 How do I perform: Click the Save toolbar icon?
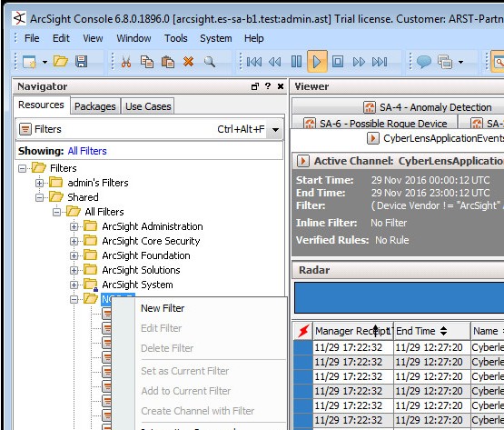[81, 61]
